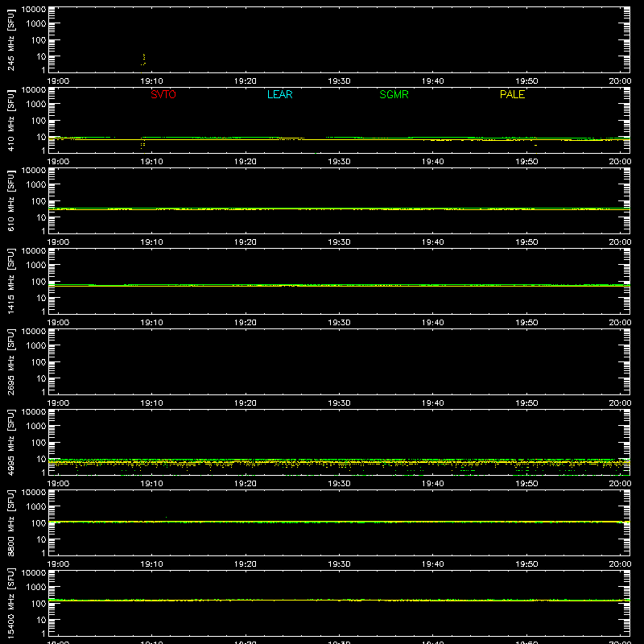The width and height of the screenshot is (644, 644).
Task: Select the 8800 MHz [SFU] axis label
Action: pyautogui.click(x=10, y=522)
